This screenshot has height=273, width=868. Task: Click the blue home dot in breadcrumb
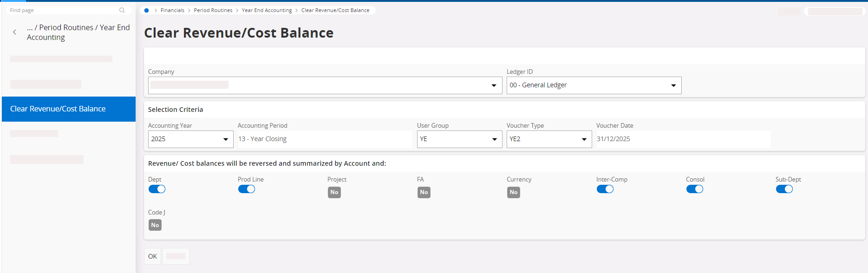coord(147,10)
